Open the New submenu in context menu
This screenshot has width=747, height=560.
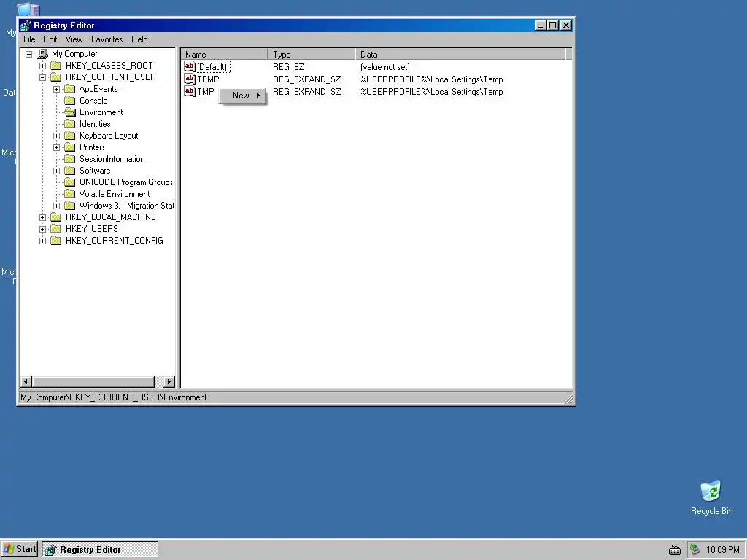242,96
